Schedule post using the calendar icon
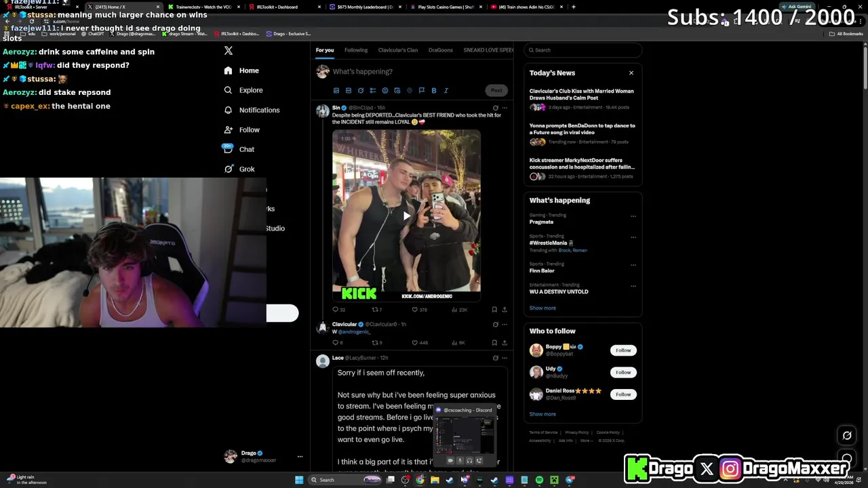The width and height of the screenshot is (868, 488). tap(397, 90)
